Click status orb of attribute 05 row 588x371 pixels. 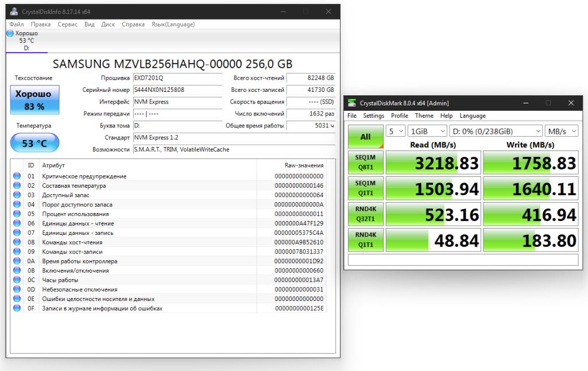(17, 214)
